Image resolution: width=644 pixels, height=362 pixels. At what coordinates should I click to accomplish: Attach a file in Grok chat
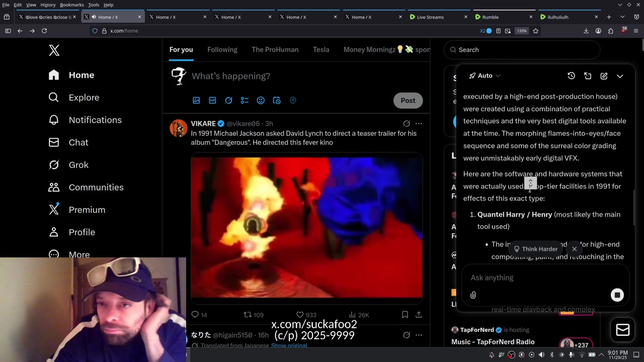(473, 295)
